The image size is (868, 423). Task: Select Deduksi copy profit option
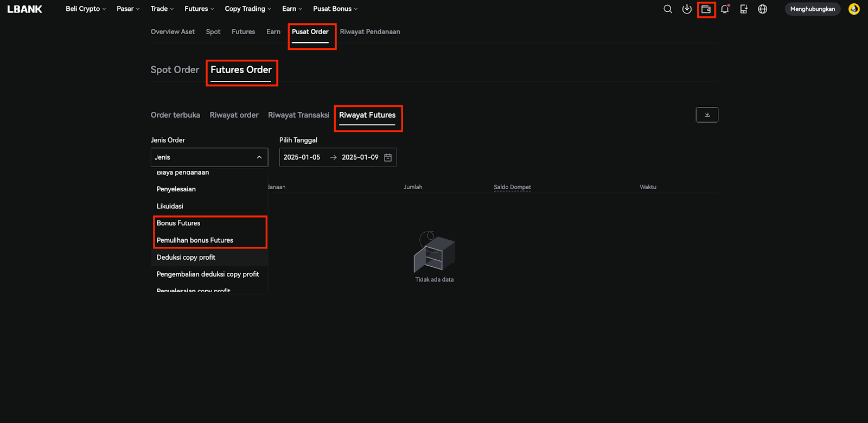pyautogui.click(x=186, y=258)
